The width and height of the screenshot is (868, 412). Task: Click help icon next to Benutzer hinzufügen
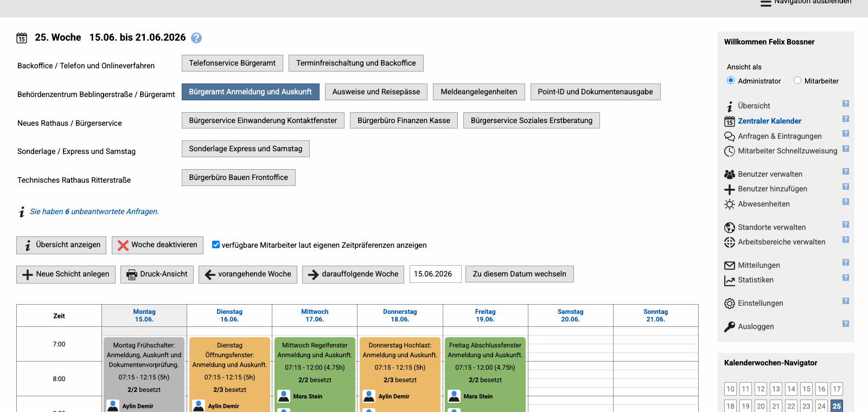846,186
